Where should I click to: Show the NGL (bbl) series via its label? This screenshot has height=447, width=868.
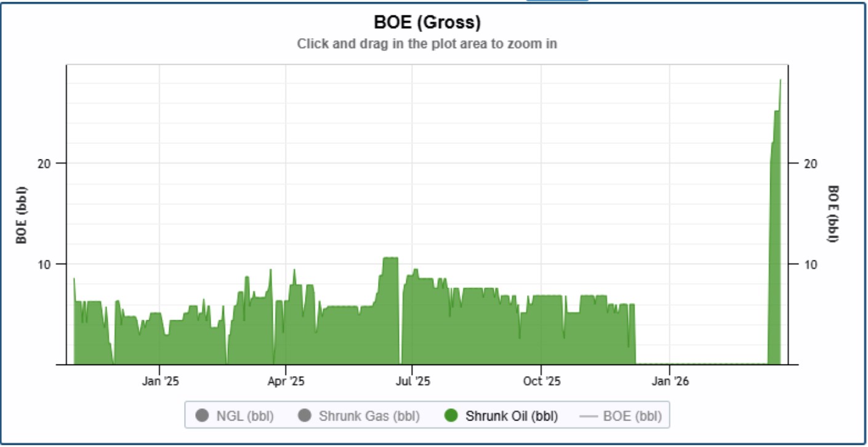point(244,416)
